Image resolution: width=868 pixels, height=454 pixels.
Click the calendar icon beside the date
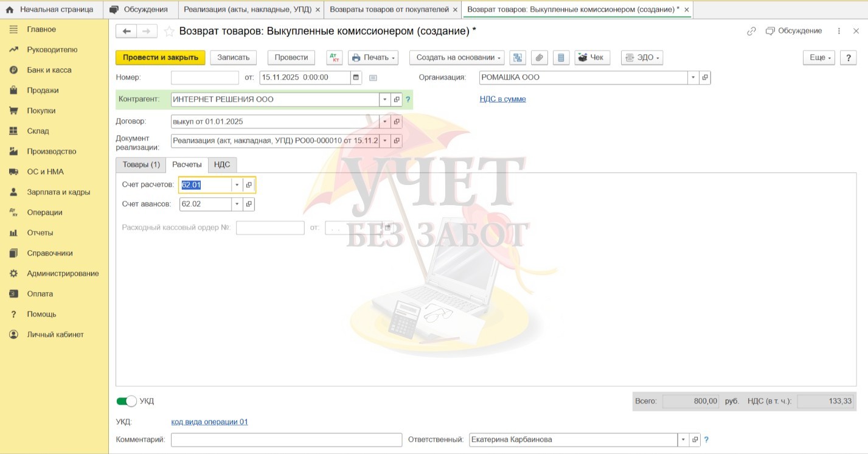click(356, 78)
